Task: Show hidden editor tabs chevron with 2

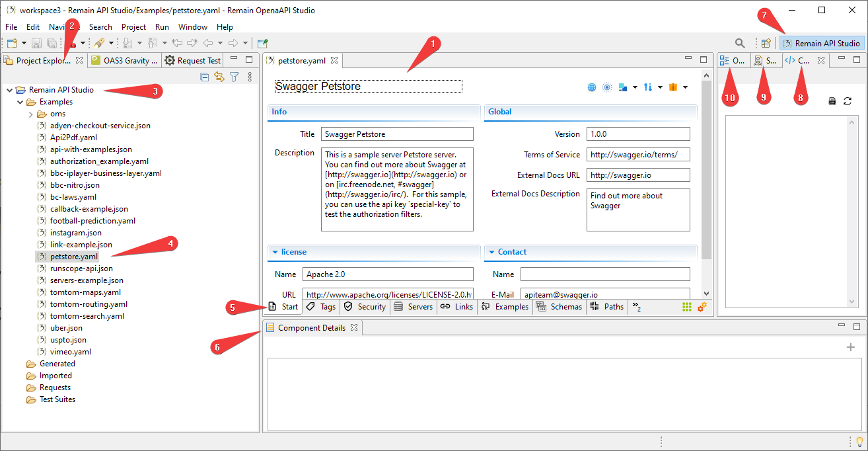Action: tap(637, 307)
